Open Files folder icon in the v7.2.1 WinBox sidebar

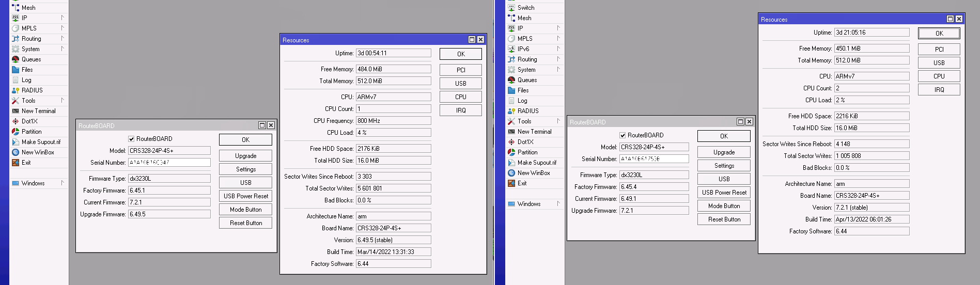pyautogui.click(x=511, y=90)
